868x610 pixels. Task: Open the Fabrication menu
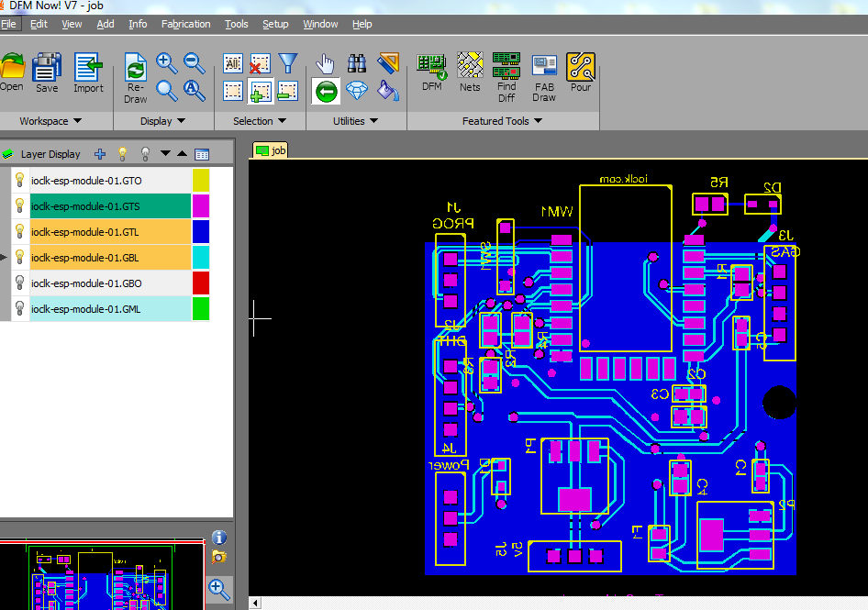(185, 25)
